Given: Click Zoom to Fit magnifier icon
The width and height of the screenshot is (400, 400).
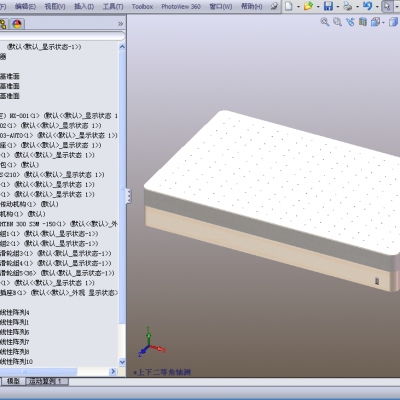Looking at the screenshot, I should (x=325, y=22).
